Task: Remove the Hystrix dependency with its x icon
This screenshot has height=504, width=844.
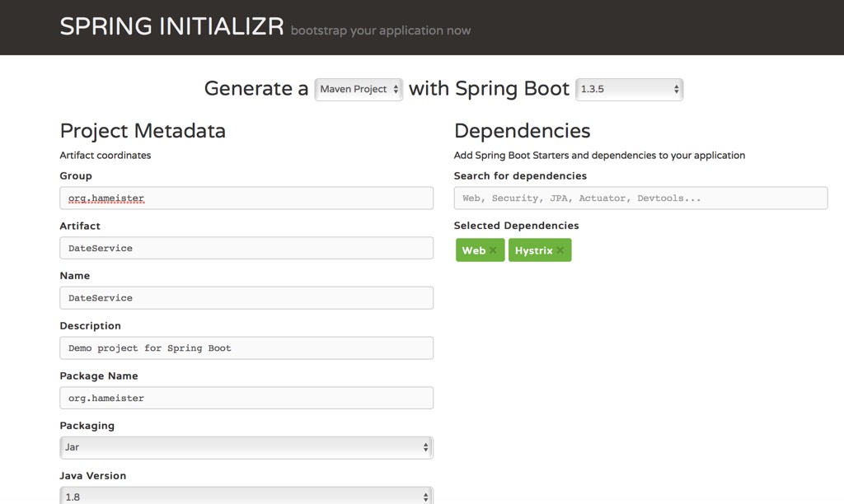Action: (560, 250)
